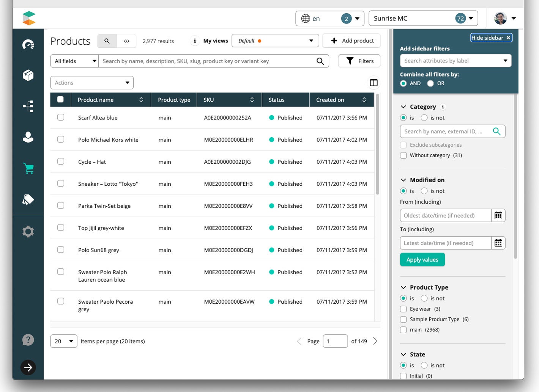Click the Apply values button
This screenshot has height=392, width=539.
(x=422, y=260)
